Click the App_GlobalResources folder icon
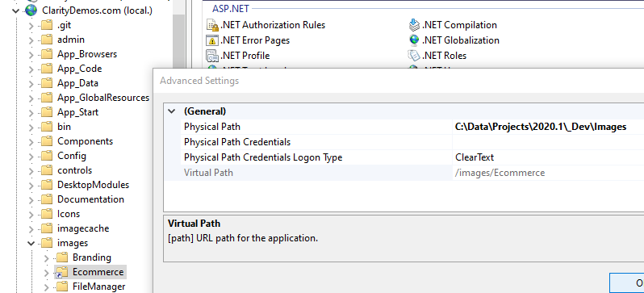Viewport: 644px width, 293px height. 47,98
